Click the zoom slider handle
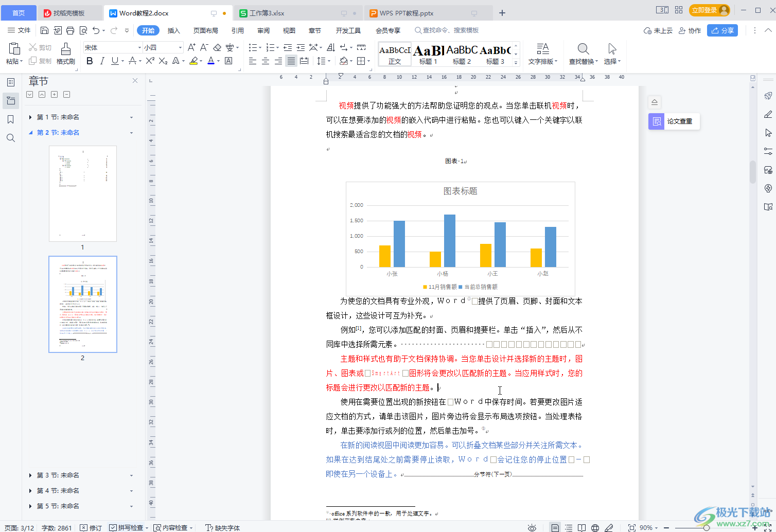Screen dimensions: 776x532 [x=707, y=528]
